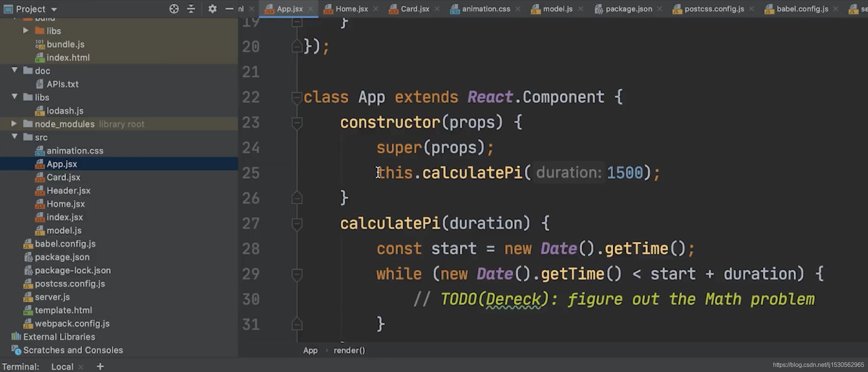This screenshot has height=372, width=868.
Task: Select Card.jsx in the project tree
Action: tap(63, 177)
